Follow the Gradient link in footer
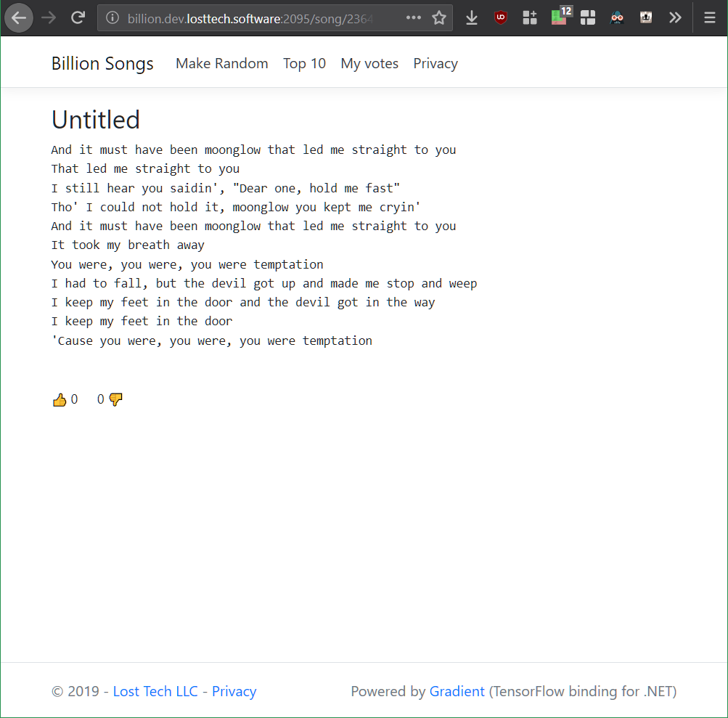 pos(457,691)
